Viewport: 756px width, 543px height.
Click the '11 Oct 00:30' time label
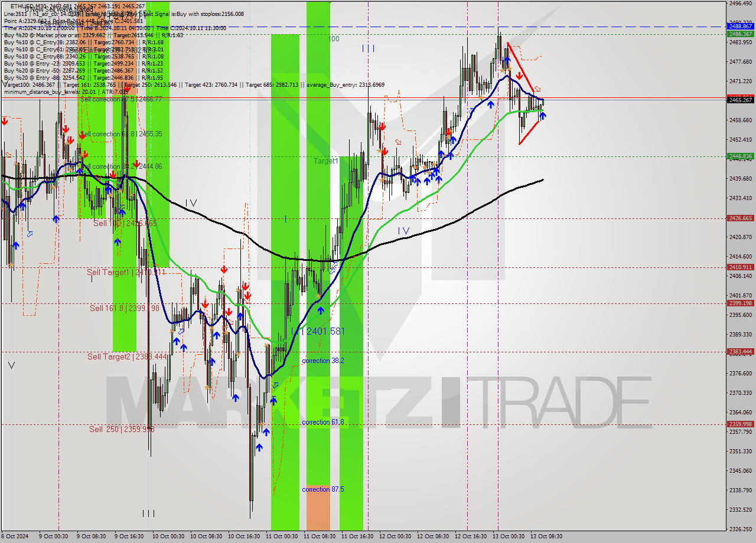click(x=282, y=537)
